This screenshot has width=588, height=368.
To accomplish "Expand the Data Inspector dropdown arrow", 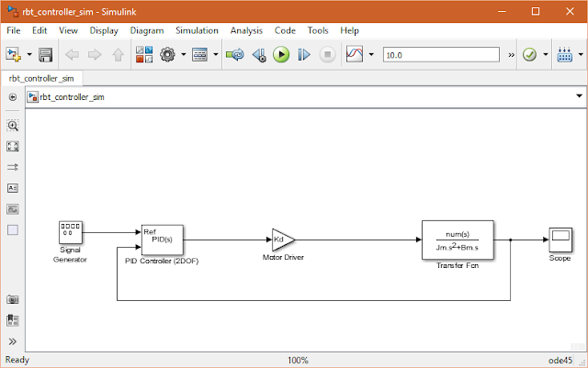I will 371,55.
